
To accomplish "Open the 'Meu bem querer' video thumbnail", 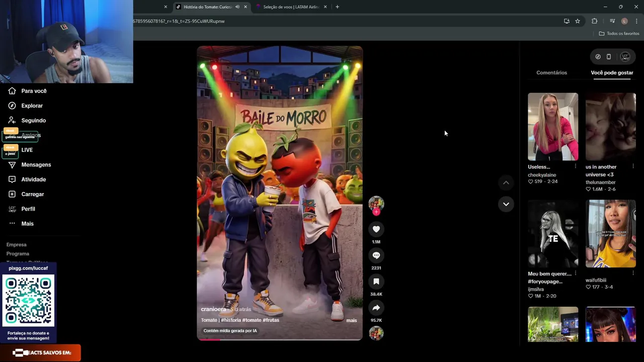I will (x=553, y=233).
